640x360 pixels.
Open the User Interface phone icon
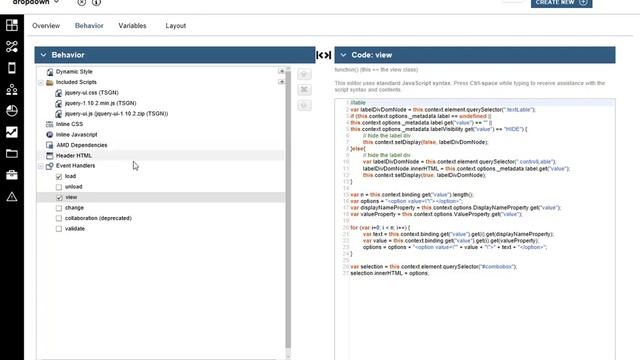(12, 68)
